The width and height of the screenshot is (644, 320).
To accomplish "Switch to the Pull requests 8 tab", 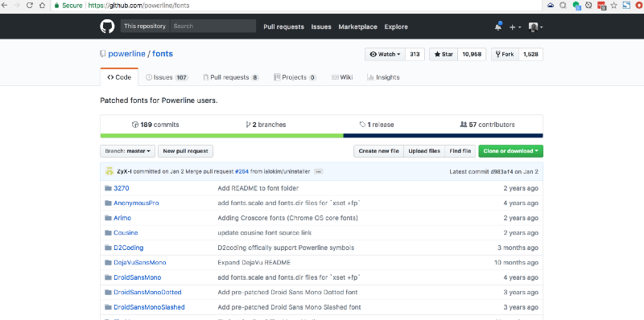I will tap(231, 77).
